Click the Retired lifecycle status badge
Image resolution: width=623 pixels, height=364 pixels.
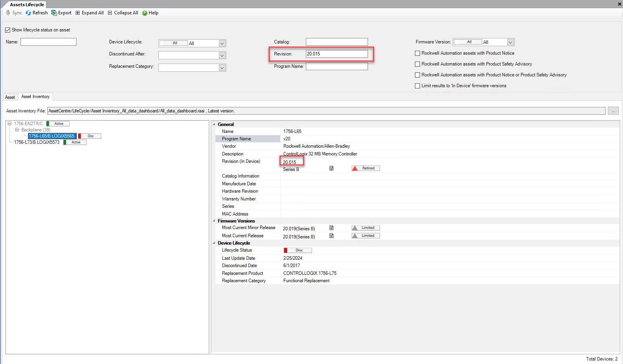[x=366, y=168]
